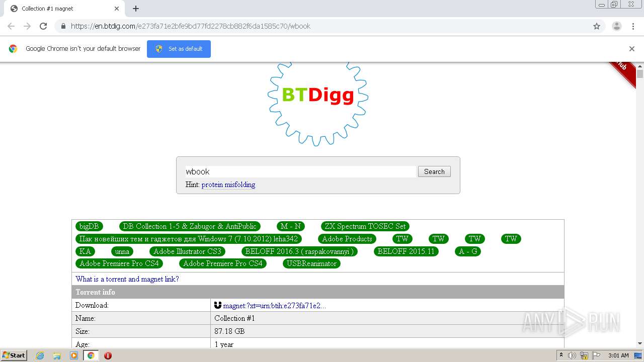
Task: Click the BTDigg gear logo
Action: pyautogui.click(x=317, y=103)
